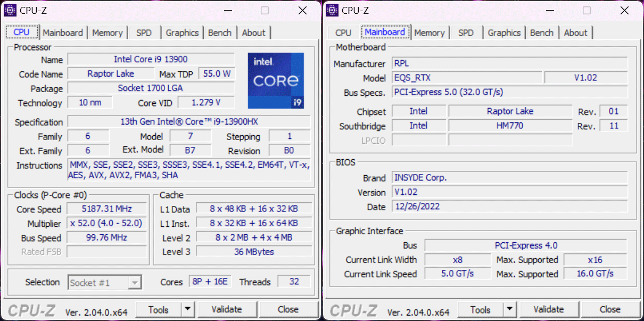644x321 pixels.
Task: Click the Max. Supported value 16.0 GT/s
Action: click(x=595, y=274)
